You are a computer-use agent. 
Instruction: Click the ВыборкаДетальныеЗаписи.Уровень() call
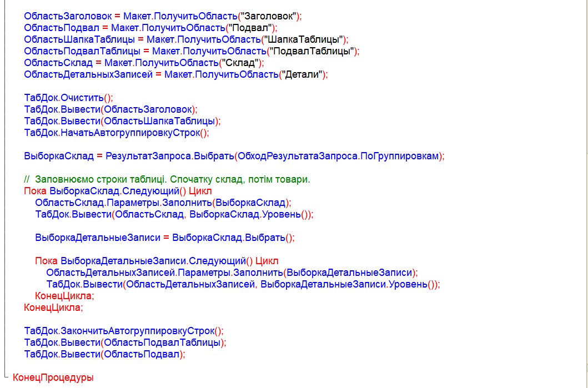[347, 284]
